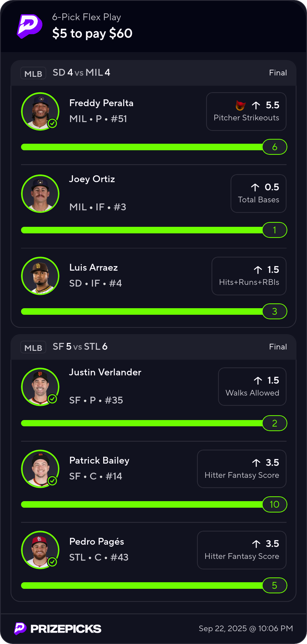Open Freddy Peralta's Pitcher Strikeouts pick box

[x=246, y=112]
